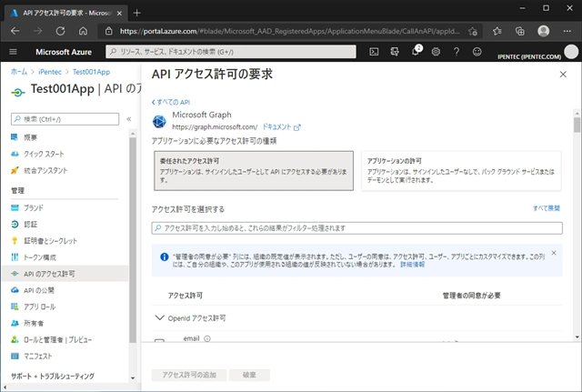Screen dimensions: 582x392
Task: Reload the page with the refresh button
Action: click(x=61, y=31)
